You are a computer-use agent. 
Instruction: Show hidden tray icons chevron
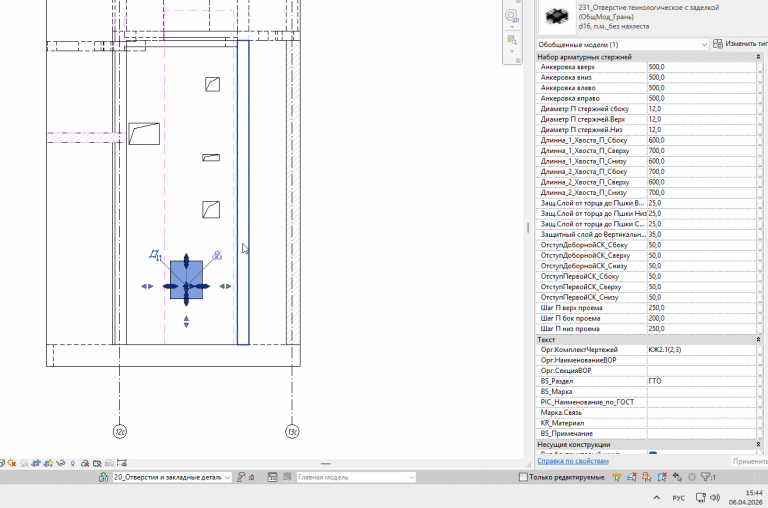point(656,498)
